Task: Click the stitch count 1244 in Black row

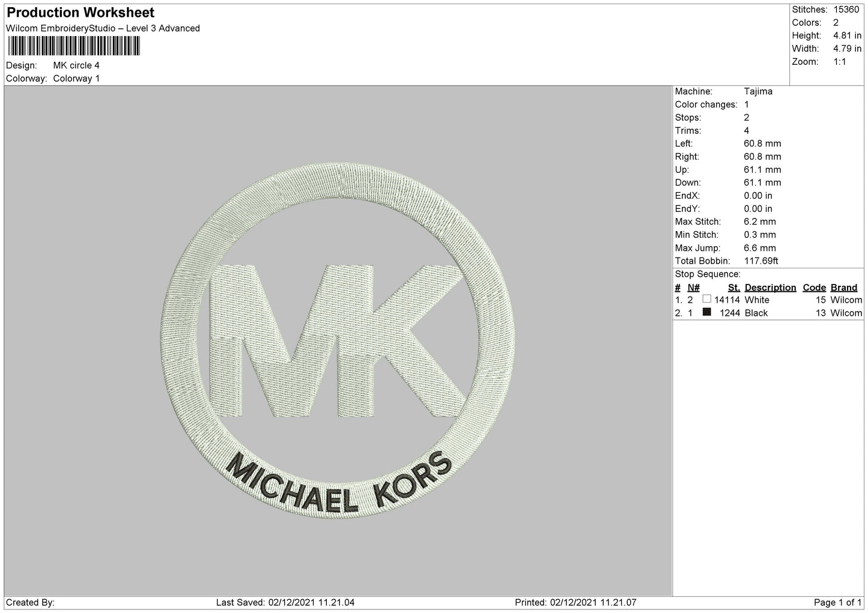Action: click(x=730, y=313)
